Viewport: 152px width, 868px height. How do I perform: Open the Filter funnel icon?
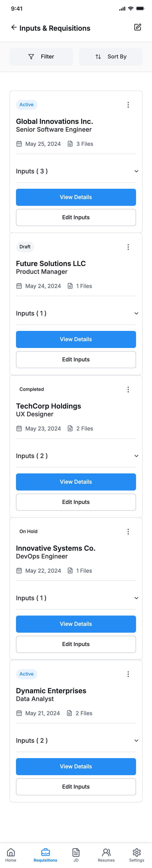pyautogui.click(x=31, y=57)
